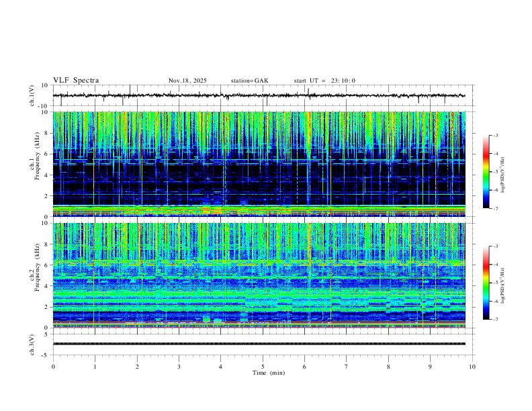This screenshot has width=532, height=411.
Task: Click the 'start UT = 23:10:0' label
Action: (x=324, y=81)
